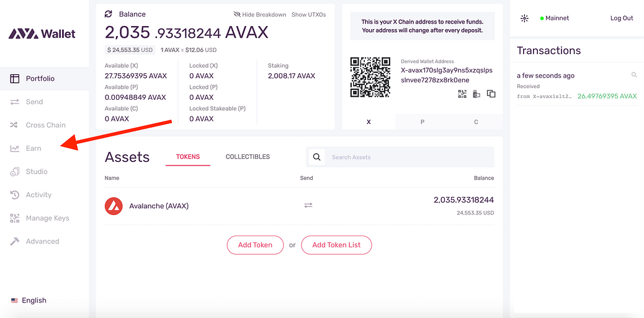Show QR code via small QR icon
Screen dimensions: 644x318
point(462,94)
